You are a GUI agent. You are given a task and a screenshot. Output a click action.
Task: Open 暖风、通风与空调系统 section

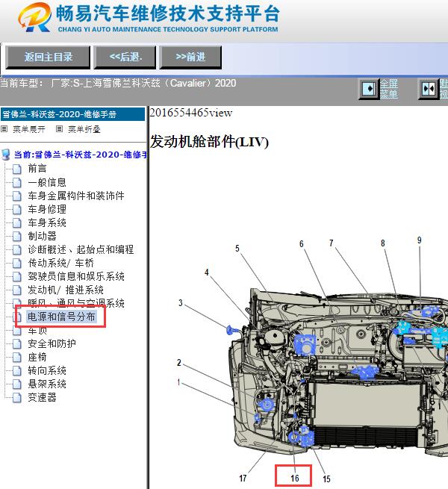[76, 303]
